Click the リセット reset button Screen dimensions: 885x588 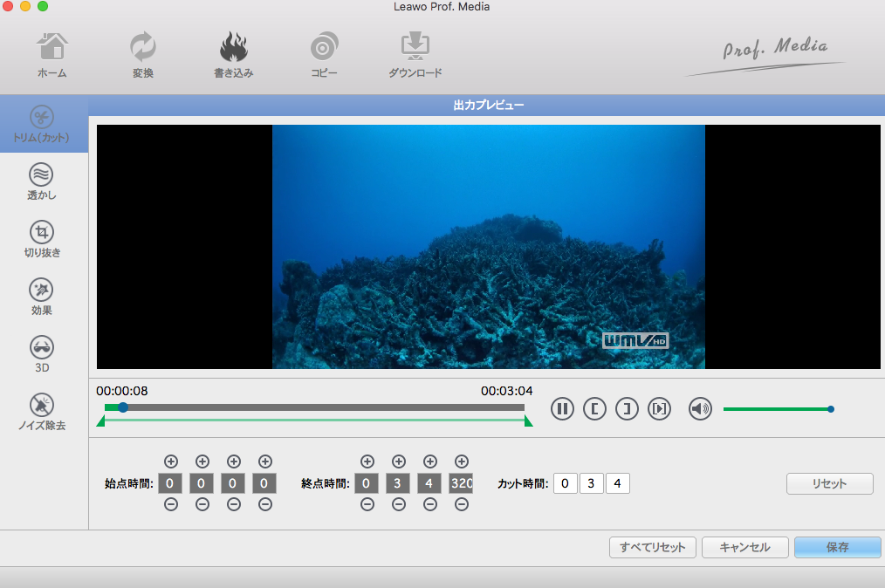(830, 483)
